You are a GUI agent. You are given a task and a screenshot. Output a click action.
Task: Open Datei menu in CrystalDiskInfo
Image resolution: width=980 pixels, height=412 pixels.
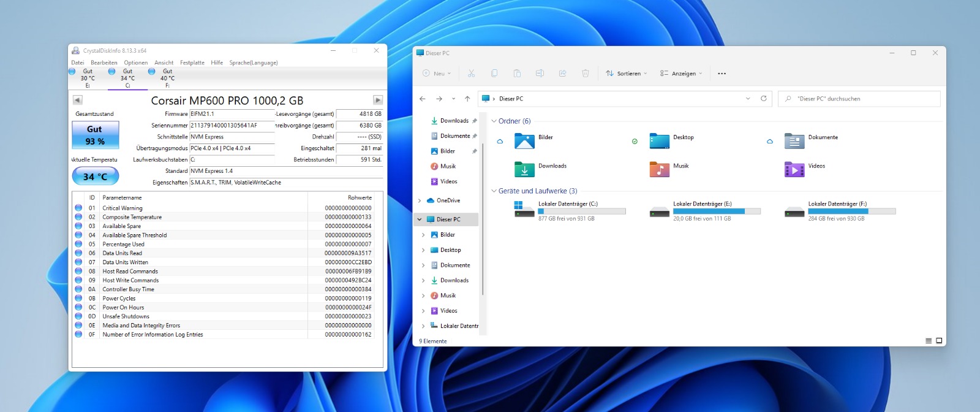(78, 63)
